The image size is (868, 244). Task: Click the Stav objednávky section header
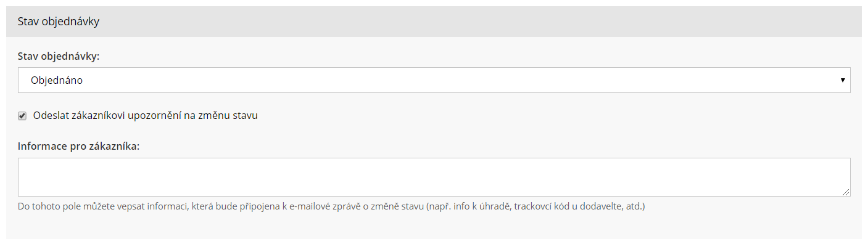(59, 22)
